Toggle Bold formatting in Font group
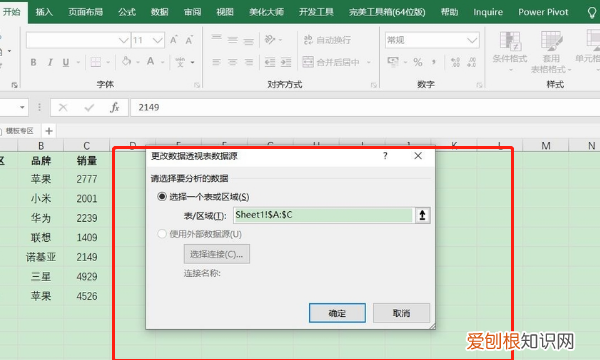Image resolution: width=600 pixels, height=360 pixels. [x=34, y=62]
